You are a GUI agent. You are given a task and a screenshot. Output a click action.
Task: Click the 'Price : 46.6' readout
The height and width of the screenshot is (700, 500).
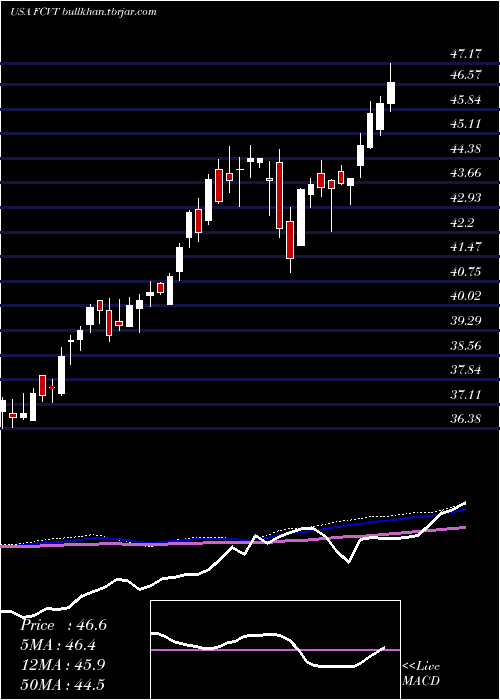coord(63,625)
